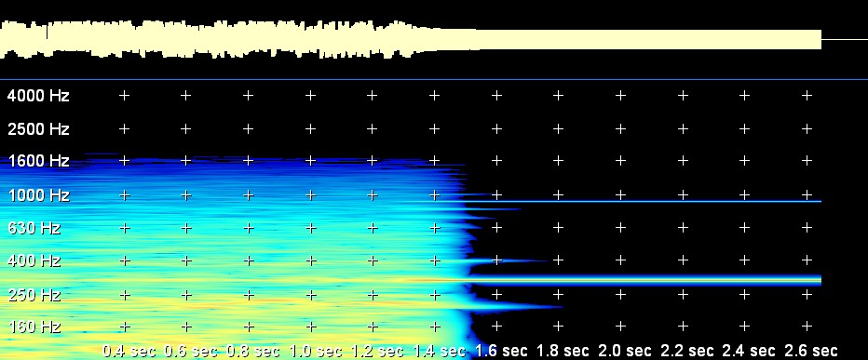Click the grid cross at 4000 Hz, 2.0 sec
This screenshot has width=868, height=360.
click(x=620, y=96)
